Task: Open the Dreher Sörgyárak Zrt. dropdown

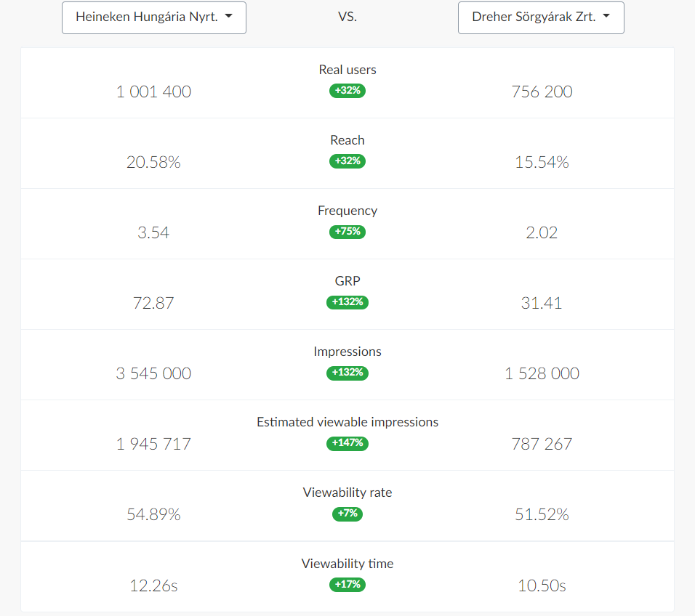Action: 541,17
